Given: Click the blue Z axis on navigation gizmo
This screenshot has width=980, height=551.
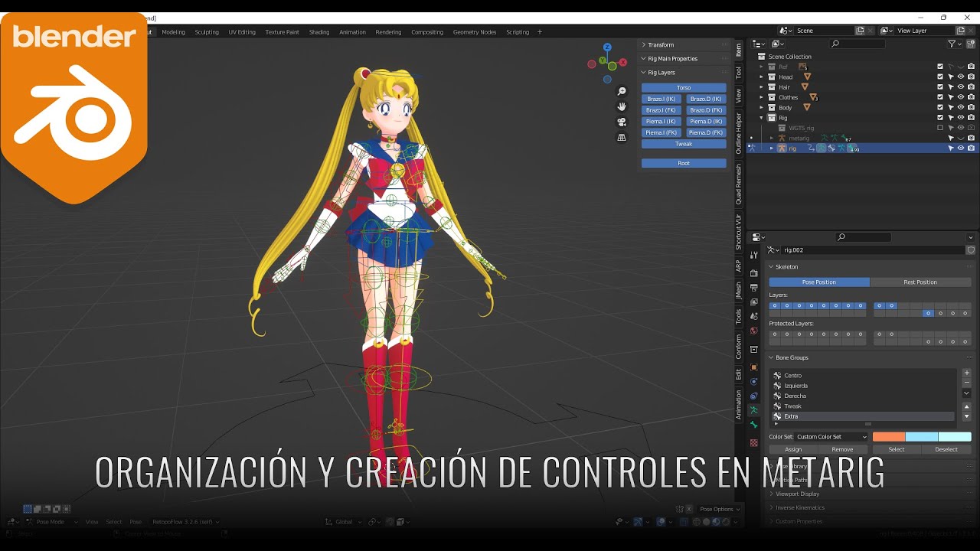Looking at the screenshot, I should click(x=607, y=47).
